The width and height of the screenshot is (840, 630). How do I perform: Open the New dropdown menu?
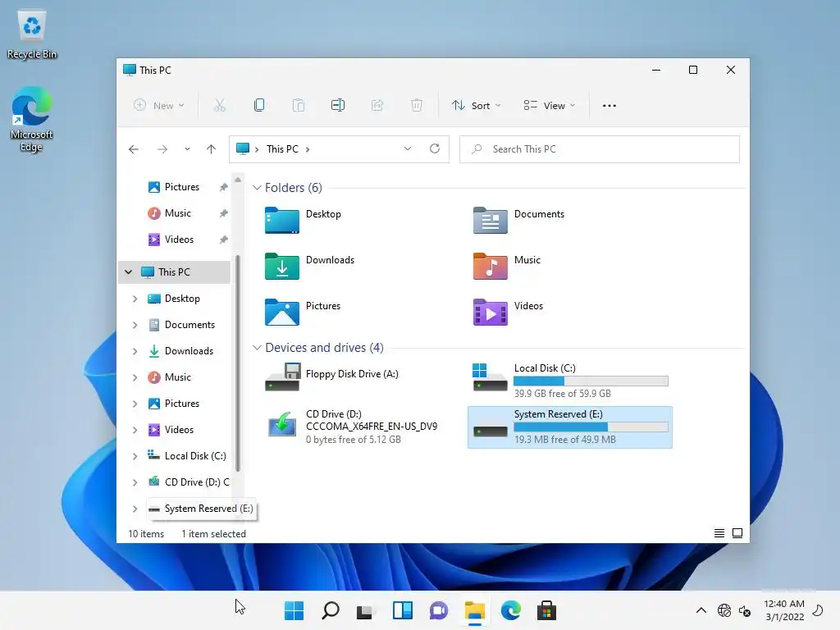(x=159, y=106)
